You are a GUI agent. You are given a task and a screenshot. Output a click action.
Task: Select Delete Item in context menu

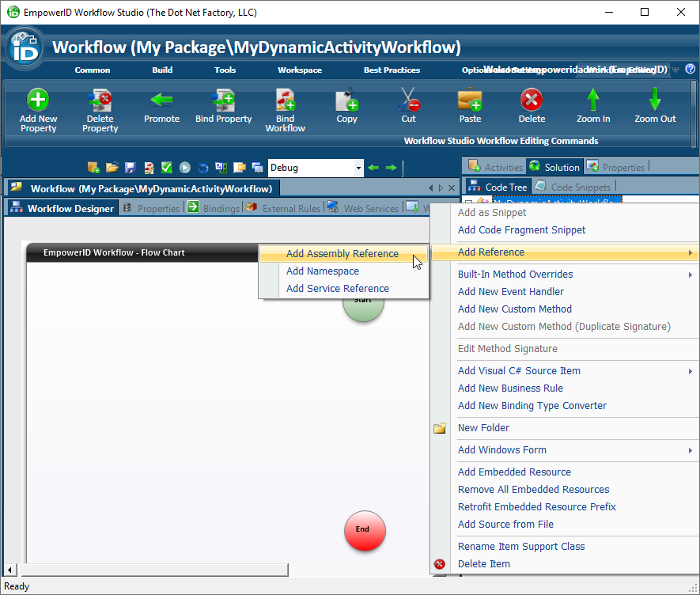484,564
